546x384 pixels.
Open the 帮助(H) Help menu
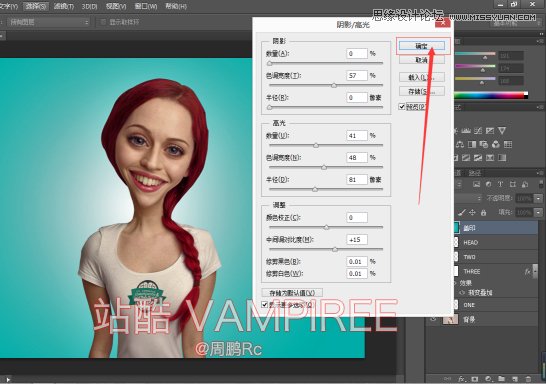pyautogui.click(x=176, y=6)
